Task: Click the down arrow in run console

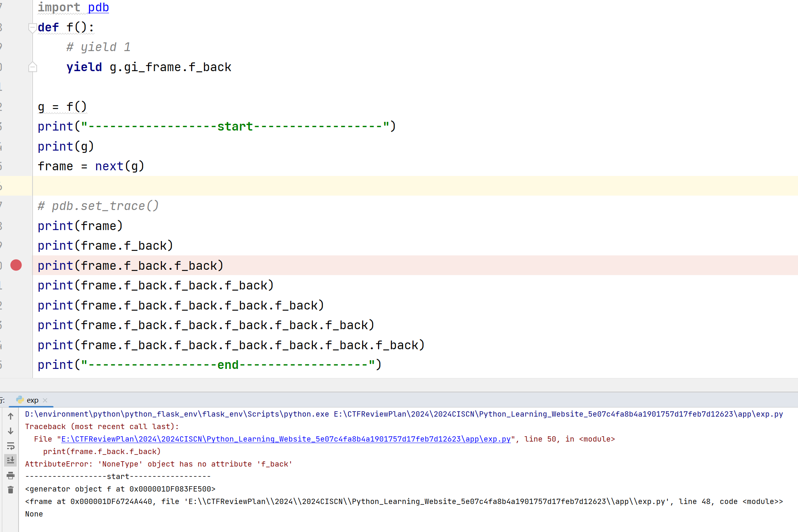Action: [11, 431]
